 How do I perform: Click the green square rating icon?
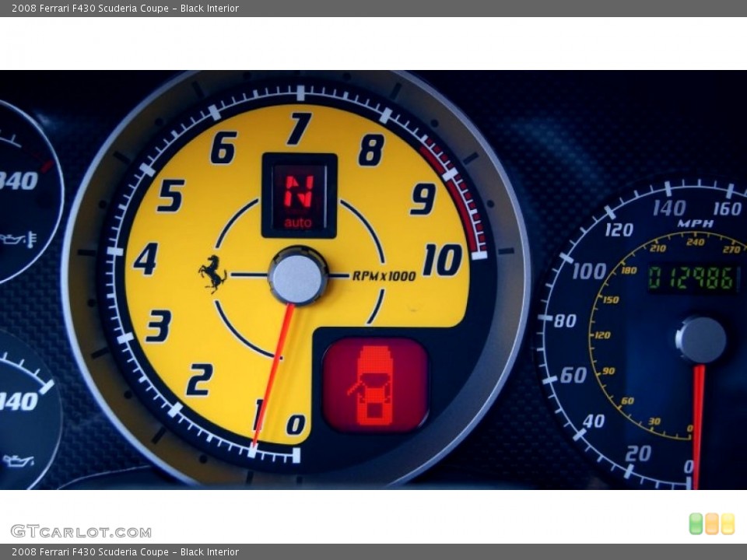[696, 523]
